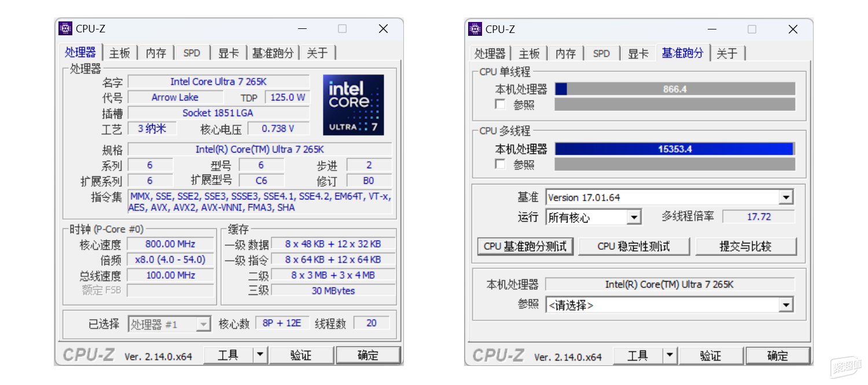The height and width of the screenshot is (385, 868).
Task: Open the SPD tab in the benchmark window
Action: (601, 54)
